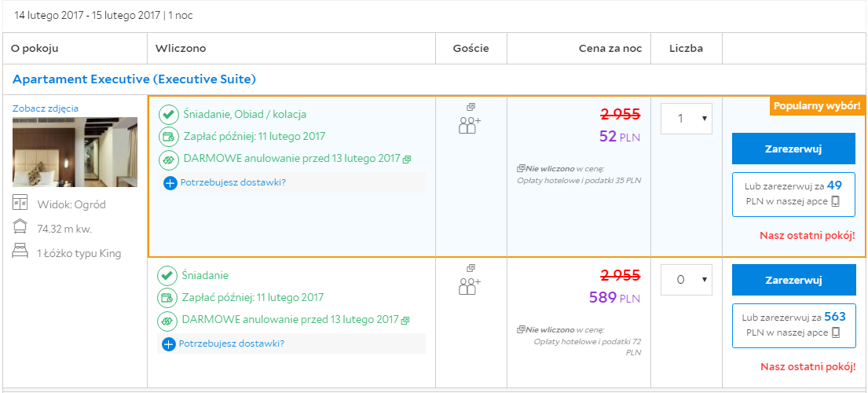Image resolution: width=868 pixels, height=393 pixels.
Task: Open room count dropdown showing 1
Action: (x=686, y=119)
